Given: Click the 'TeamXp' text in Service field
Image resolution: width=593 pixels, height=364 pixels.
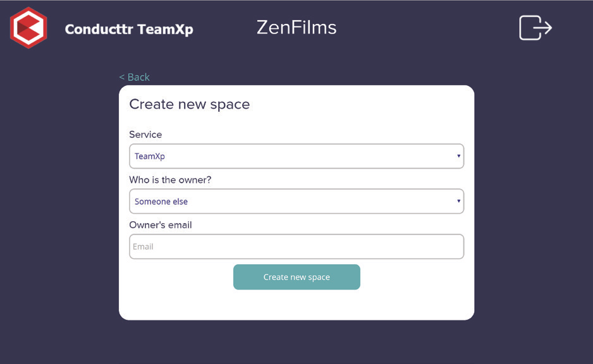Looking at the screenshot, I should [x=150, y=157].
